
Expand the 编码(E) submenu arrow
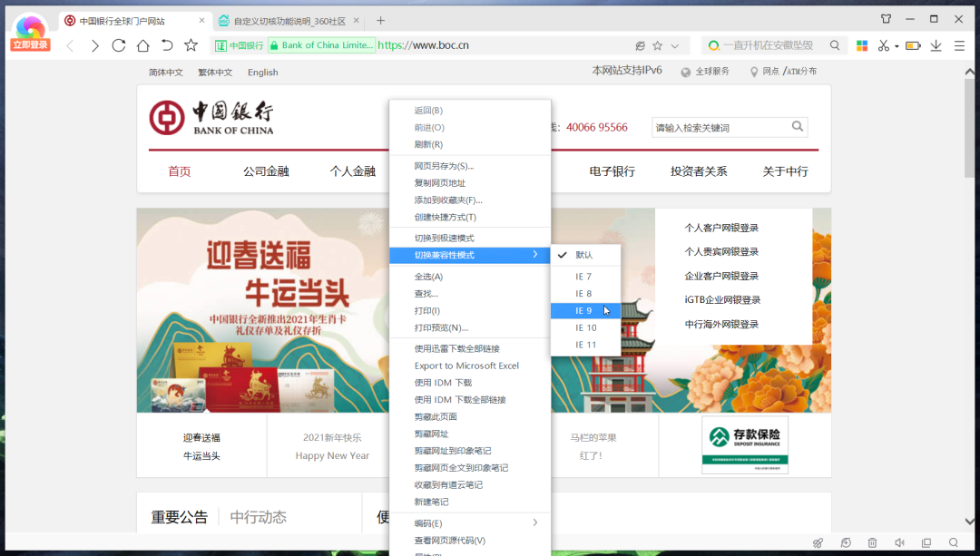click(535, 522)
